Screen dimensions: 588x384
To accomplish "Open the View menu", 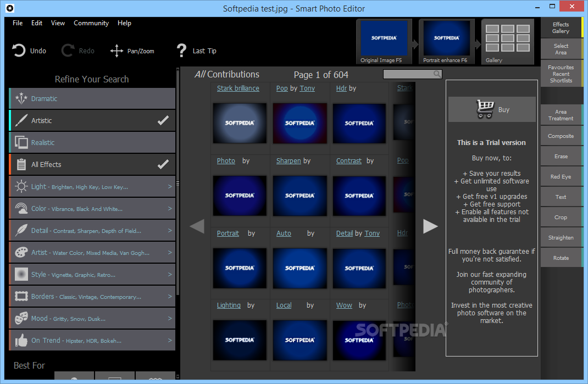I will [x=58, y=23].
